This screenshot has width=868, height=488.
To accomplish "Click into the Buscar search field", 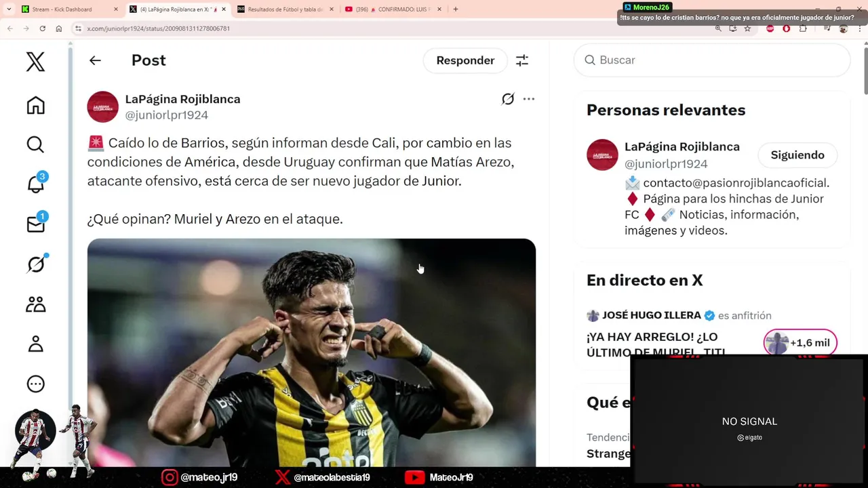I will (x=712, y=60).
